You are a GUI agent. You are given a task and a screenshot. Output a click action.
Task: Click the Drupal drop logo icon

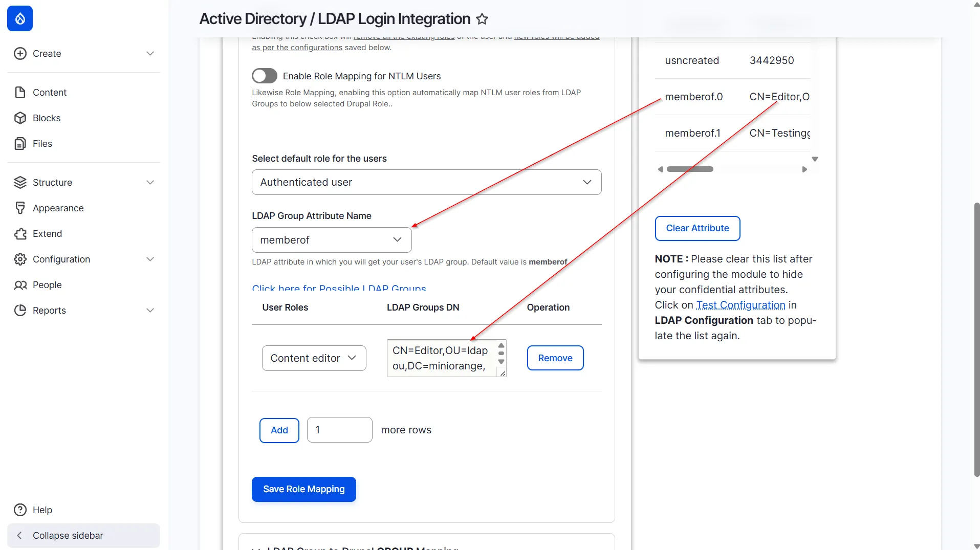coord(20,18)
